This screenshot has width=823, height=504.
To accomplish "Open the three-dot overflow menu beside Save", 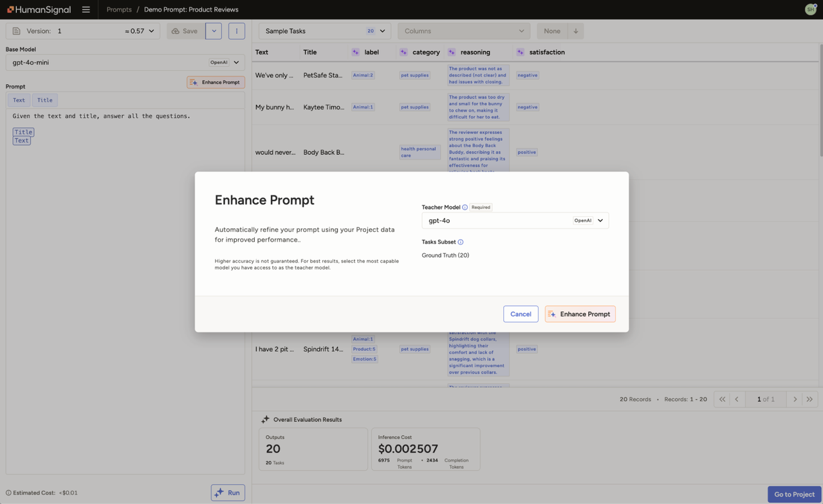I will [x=236, y=31].
